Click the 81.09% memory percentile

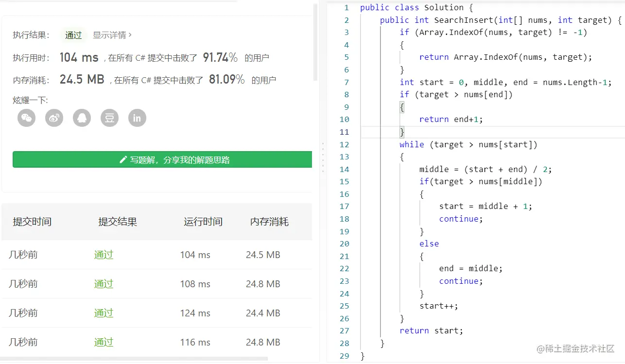227,79
